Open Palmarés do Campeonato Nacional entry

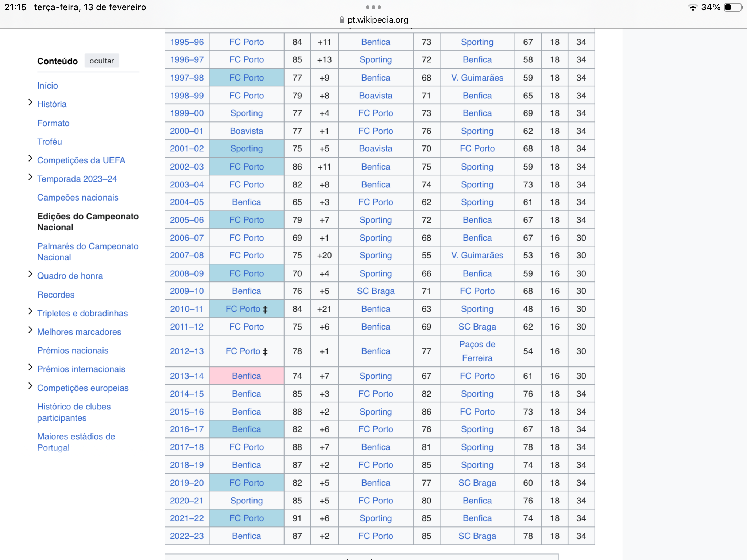point(88,252)
